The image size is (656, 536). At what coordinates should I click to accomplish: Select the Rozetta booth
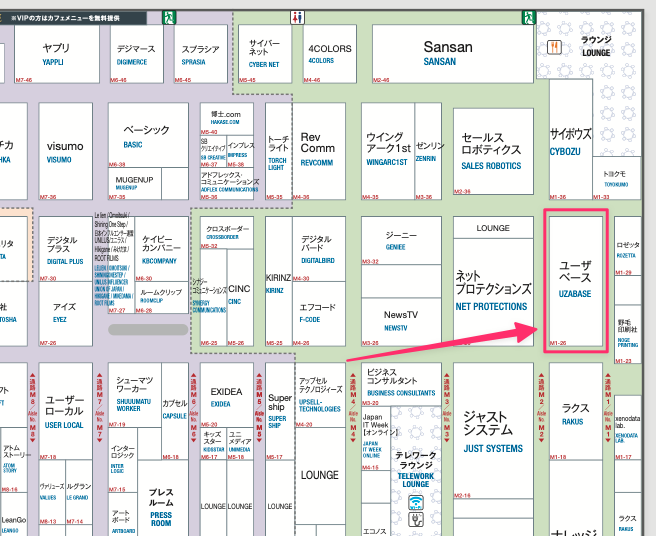click(628, 246)
